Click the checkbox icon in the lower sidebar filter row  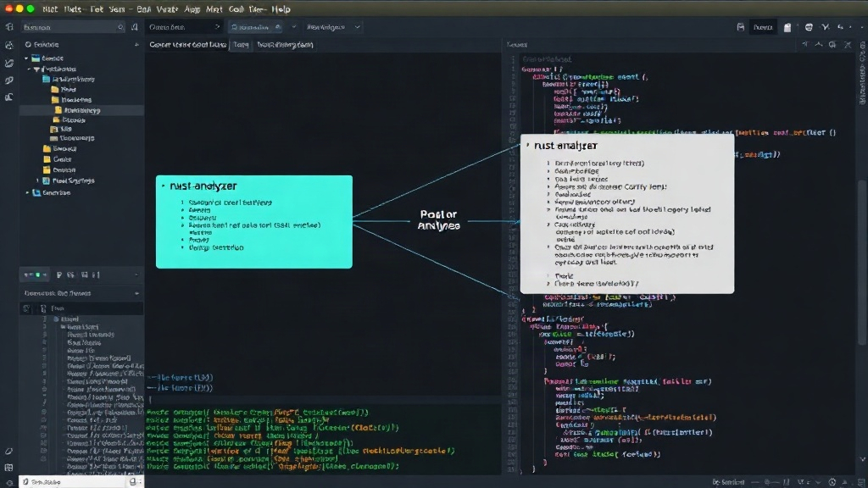[x=26, y=308]
